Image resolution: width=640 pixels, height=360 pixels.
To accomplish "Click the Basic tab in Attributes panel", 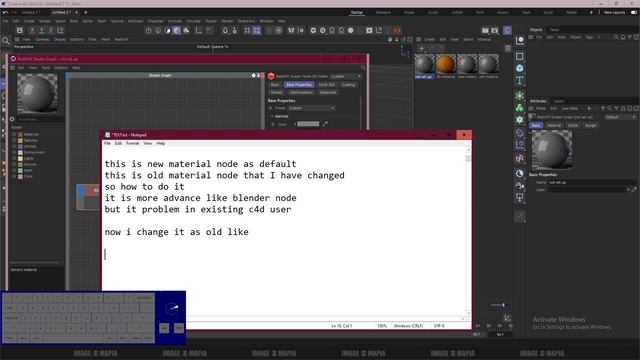I will (x=536, y=125).
